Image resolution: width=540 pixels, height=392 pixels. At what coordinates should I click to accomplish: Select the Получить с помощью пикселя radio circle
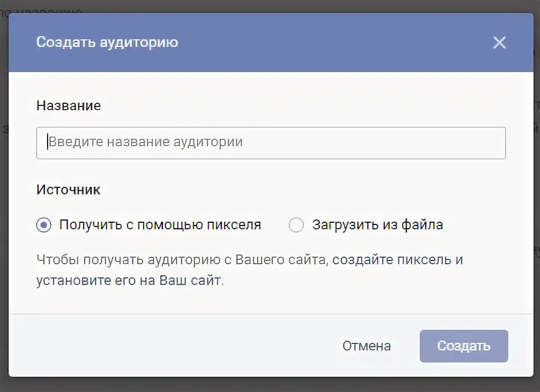pos(44,225)
